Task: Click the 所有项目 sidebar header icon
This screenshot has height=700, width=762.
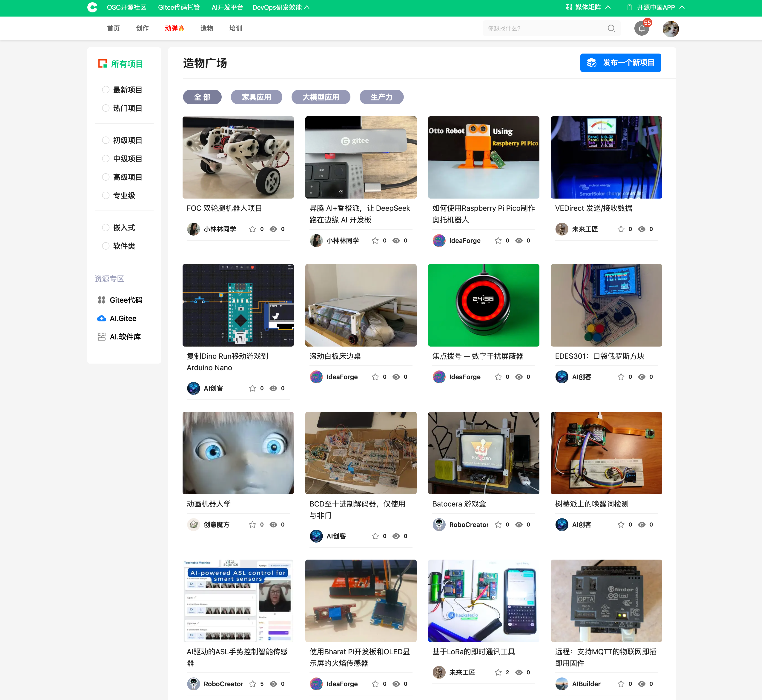Action: (x=102, y=64)
